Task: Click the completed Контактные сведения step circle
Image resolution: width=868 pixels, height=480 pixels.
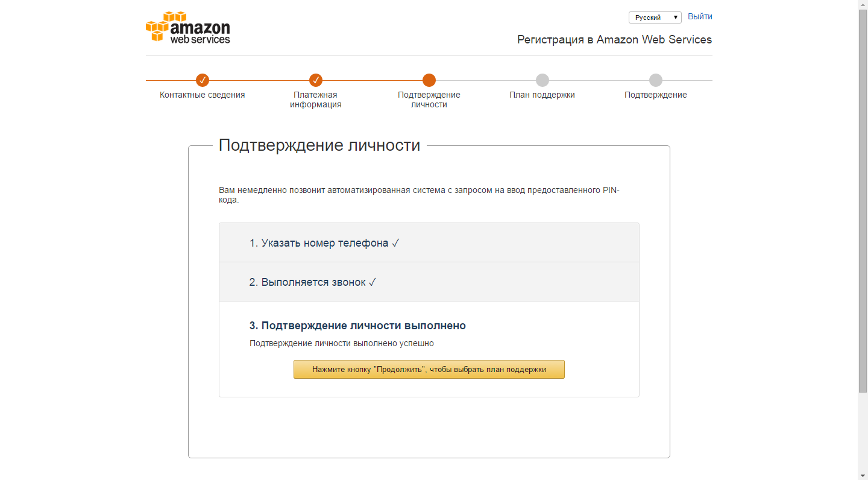Action: (203, 80)
